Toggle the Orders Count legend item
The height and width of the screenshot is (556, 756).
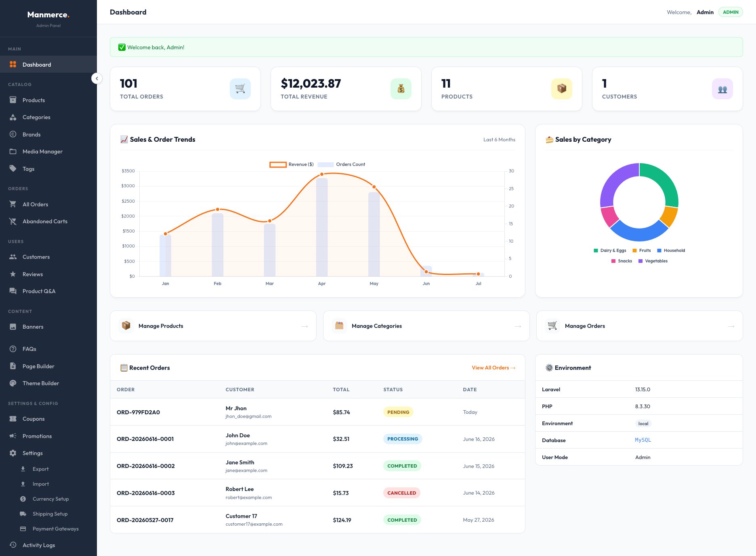(x=341, y=164)
